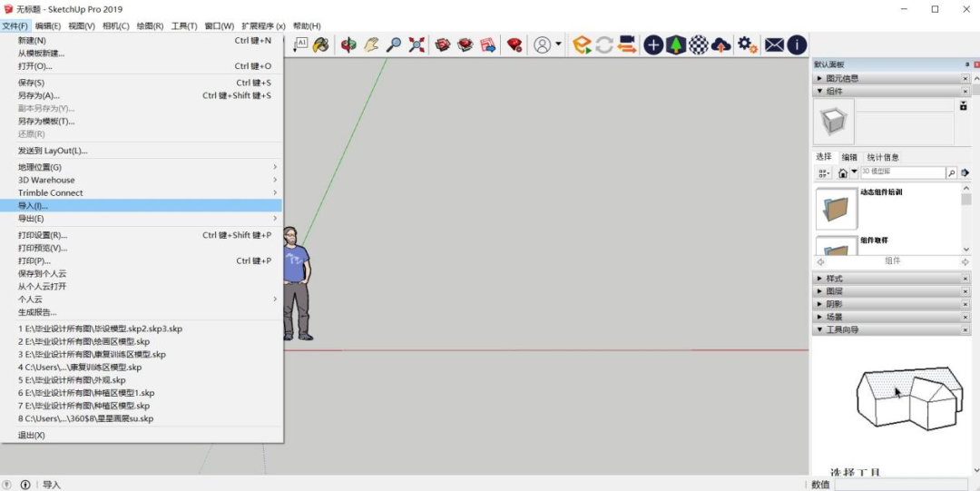
Task: Expand the 阴影 panel
Action: coord(820,304)
